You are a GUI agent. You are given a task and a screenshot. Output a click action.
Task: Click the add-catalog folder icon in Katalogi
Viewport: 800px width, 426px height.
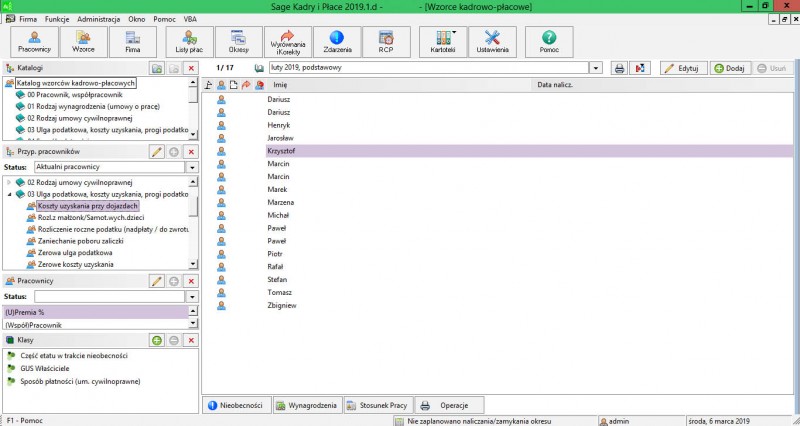[x=157, y=68]
